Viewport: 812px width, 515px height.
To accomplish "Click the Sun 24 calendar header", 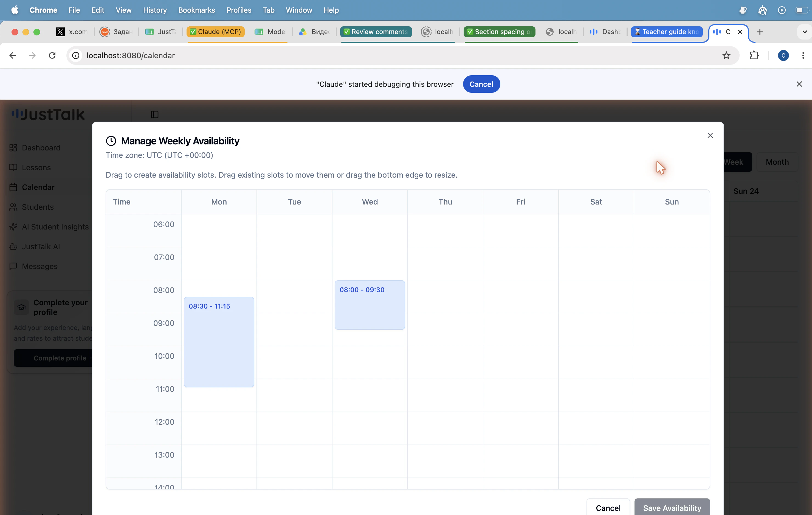I will tap(746, 191).
